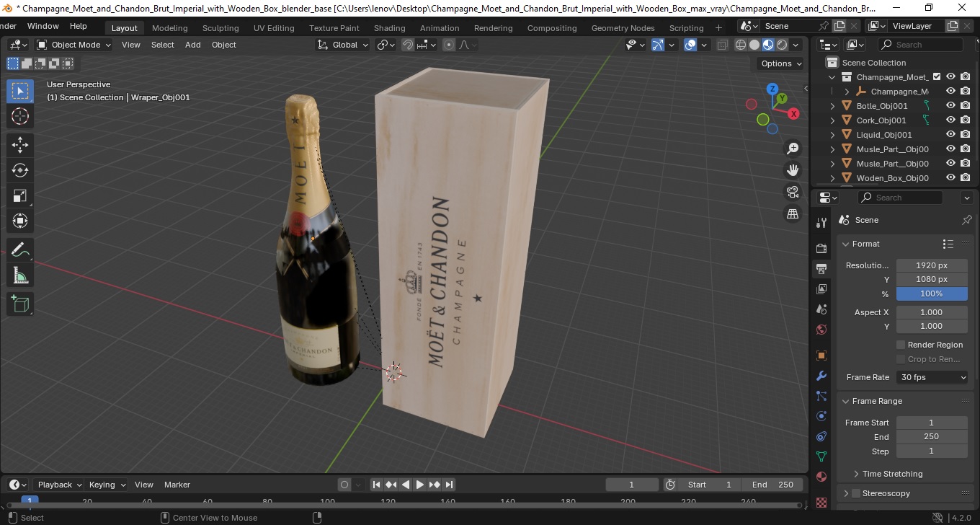Click the viewport pan hand icon

793,170
